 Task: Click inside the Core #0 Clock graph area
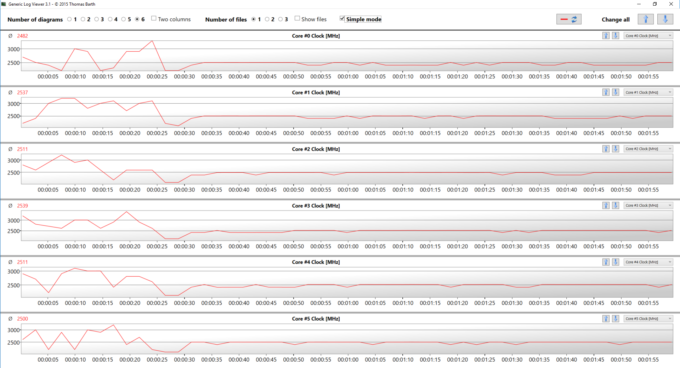347,56
